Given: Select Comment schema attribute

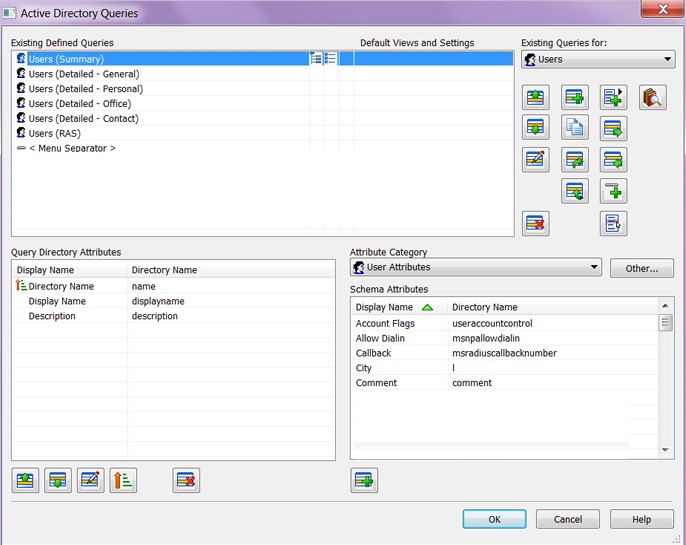Looking at the screenshot, I should (505, 383).
